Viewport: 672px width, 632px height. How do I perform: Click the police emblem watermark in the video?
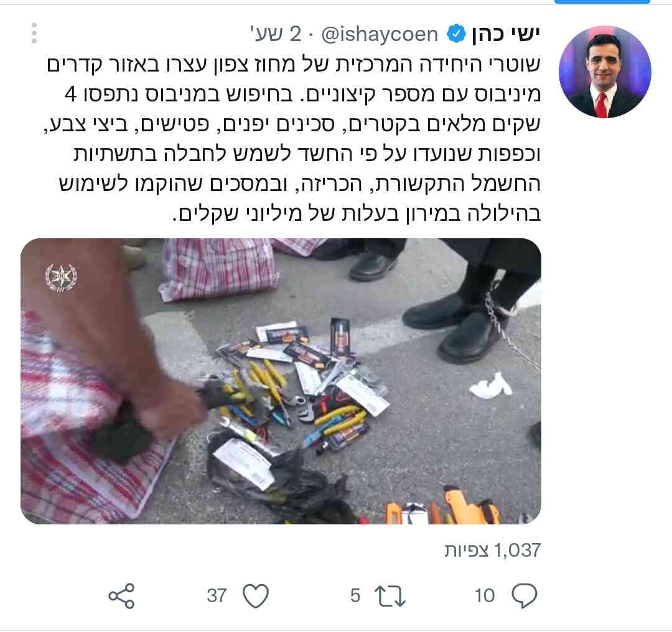[61, 278]
